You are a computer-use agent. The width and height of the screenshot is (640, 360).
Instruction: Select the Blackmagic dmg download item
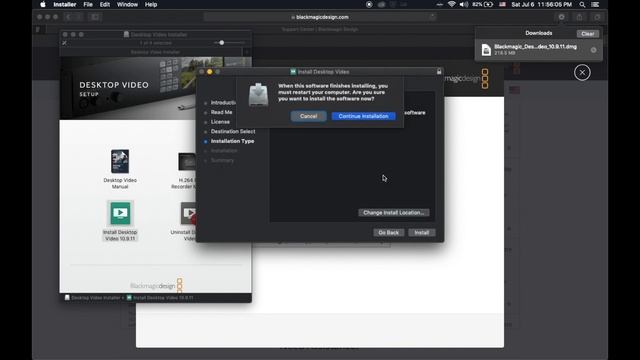(x=539, y=50)
